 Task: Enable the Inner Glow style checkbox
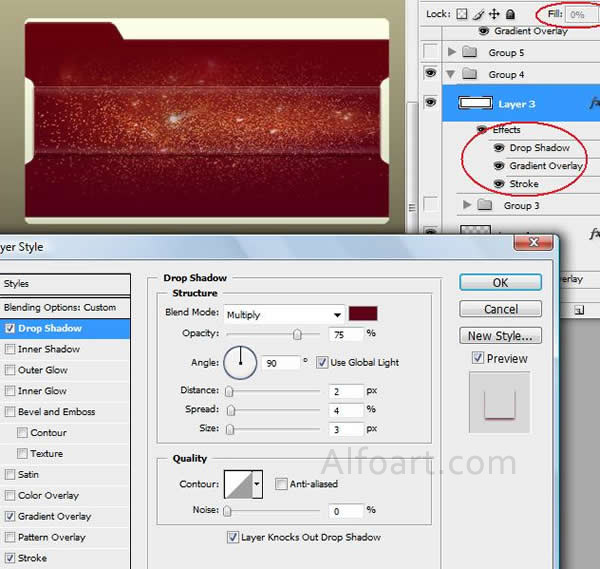10,391
